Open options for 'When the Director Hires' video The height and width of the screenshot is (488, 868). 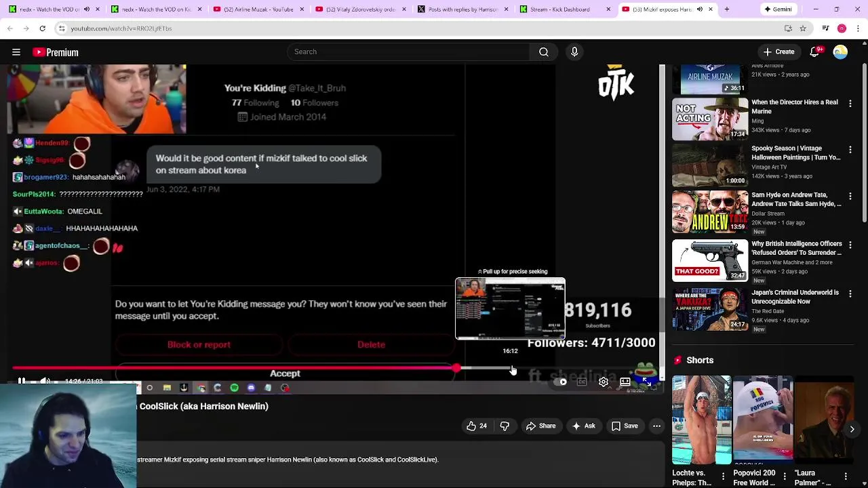pos(850,104)
